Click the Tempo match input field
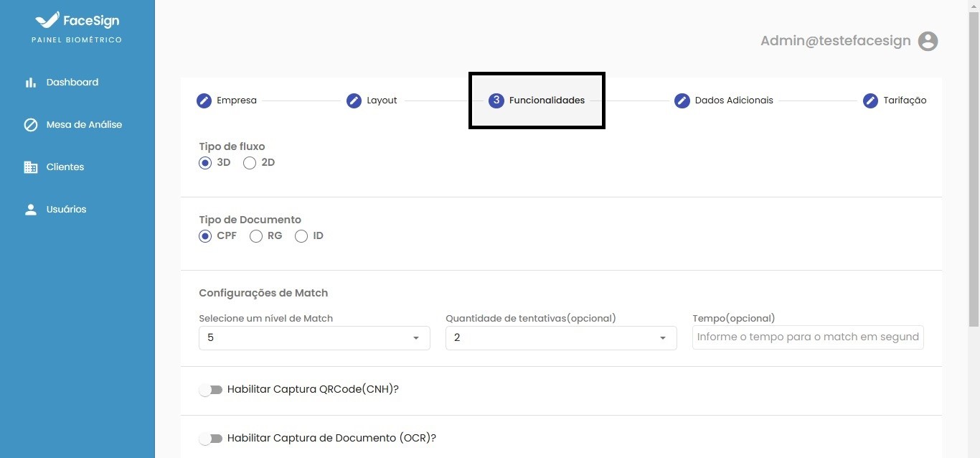Viewport: 980px width, 458px height. point(808,337)
